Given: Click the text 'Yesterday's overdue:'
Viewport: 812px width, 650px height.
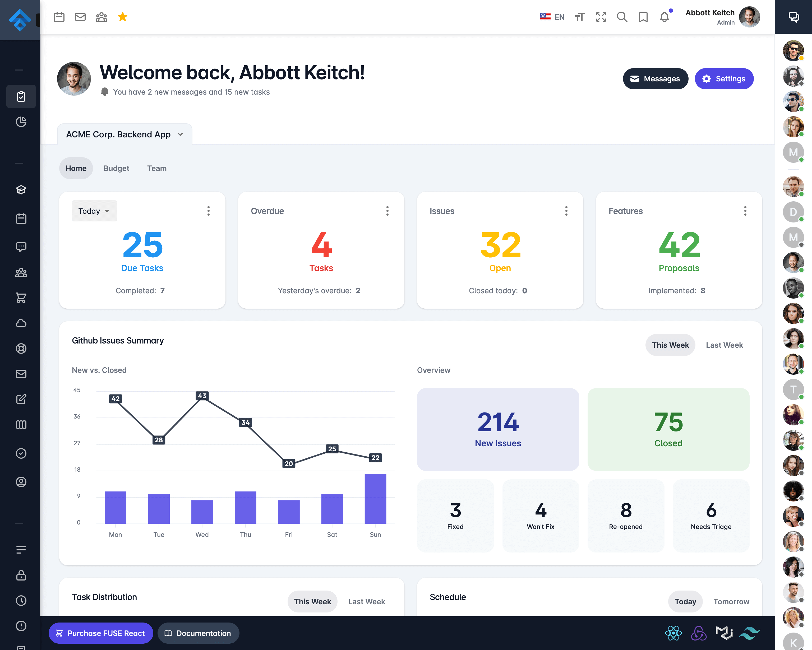Looking at the screenshot, I should click(315, 290).
